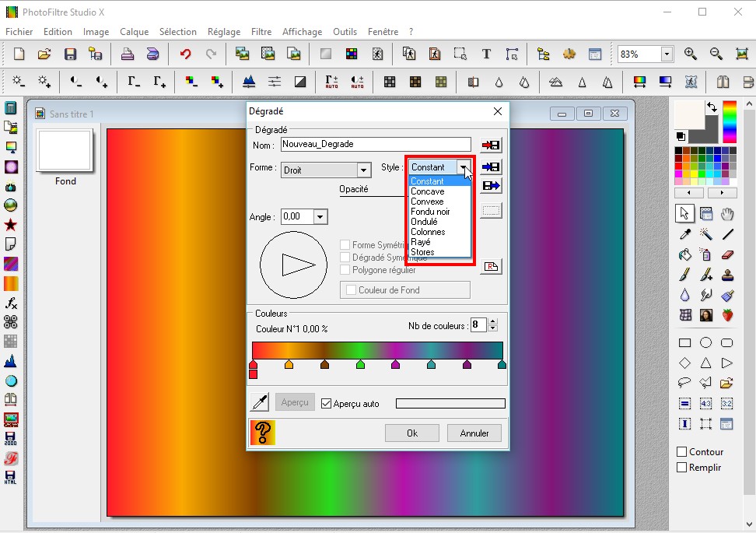Zoom out with the magnifier minus icon
The width and height of the screenshot is (756, 533).
[716, 54]
